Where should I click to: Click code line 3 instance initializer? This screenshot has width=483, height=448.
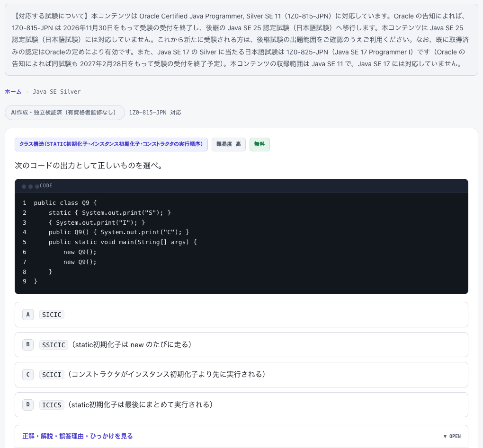(x=97, y=222)
